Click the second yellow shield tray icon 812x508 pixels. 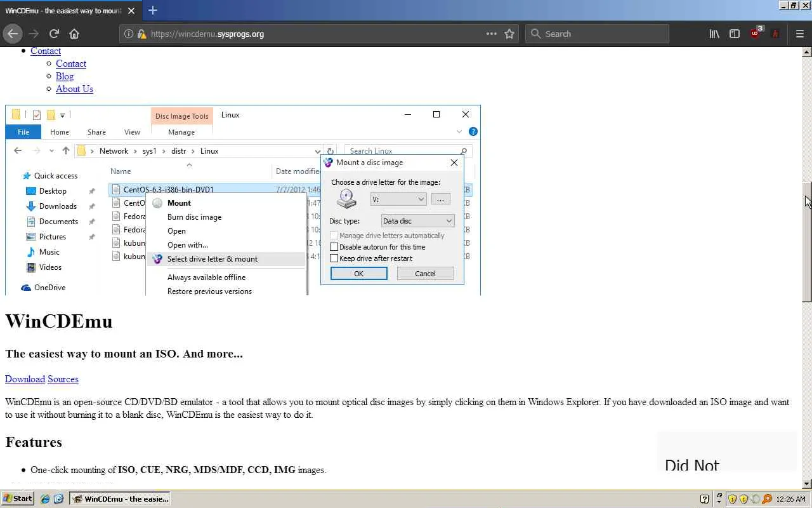coord(743,499)
